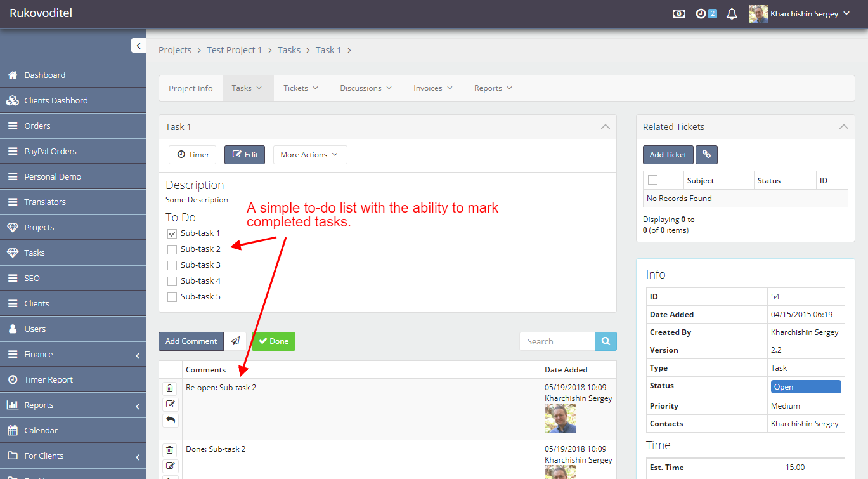Uncheck the Sub-task 1 checkbox
868x479 pixels.
[172, 233]
